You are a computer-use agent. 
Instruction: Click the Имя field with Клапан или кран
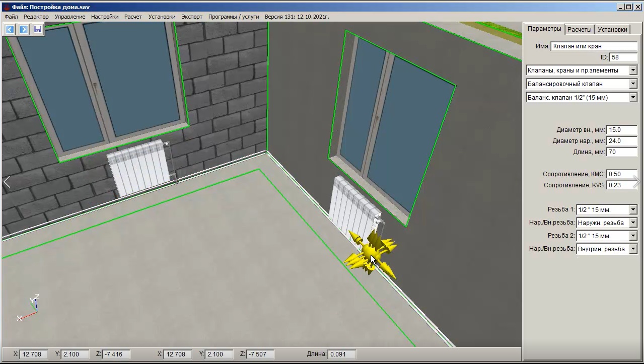594,46
